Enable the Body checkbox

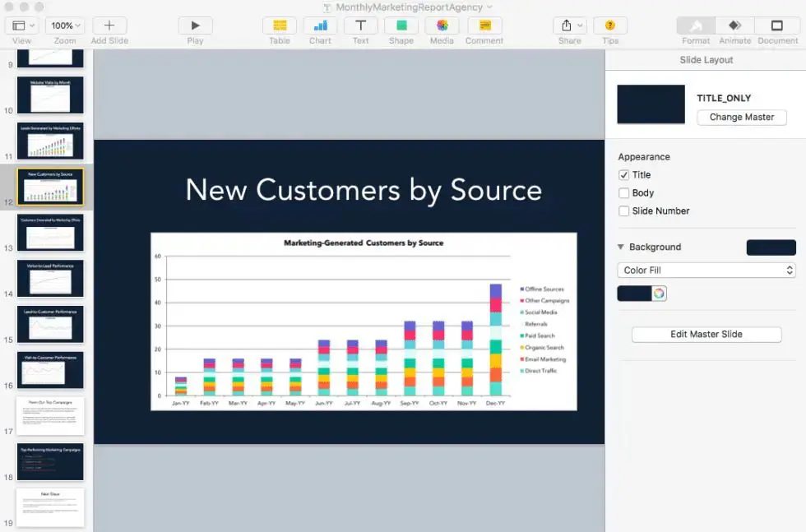(624, 193)
